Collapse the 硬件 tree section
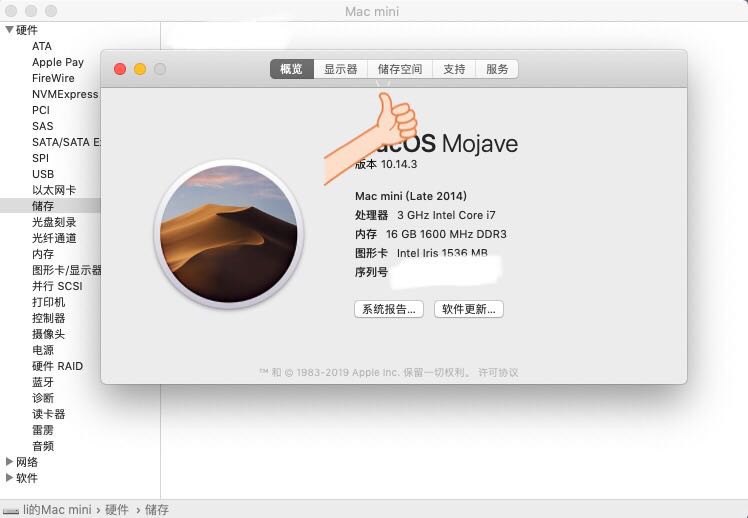 (9, 30)
